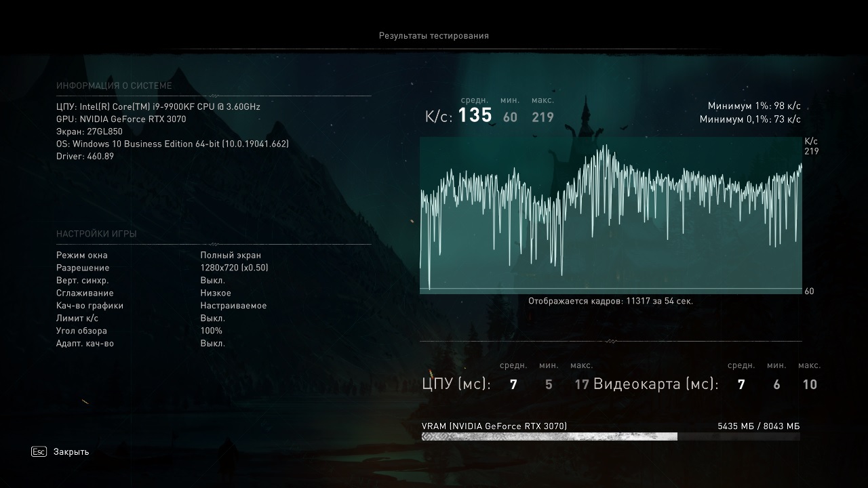Click the "Сглаживание" setting label
The image size is (868, 488).
click(85, 293)
